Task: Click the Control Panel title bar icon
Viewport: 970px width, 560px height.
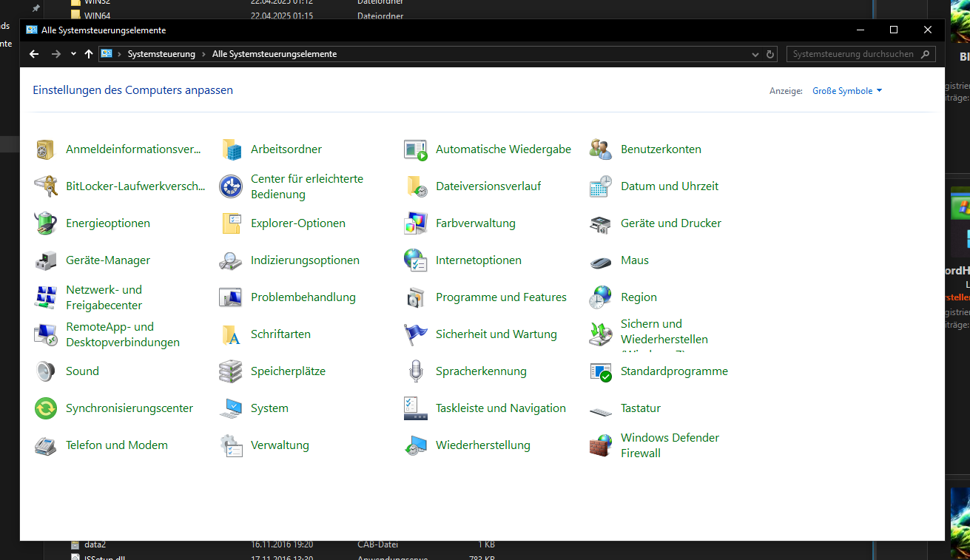Action: click(32, 30)
